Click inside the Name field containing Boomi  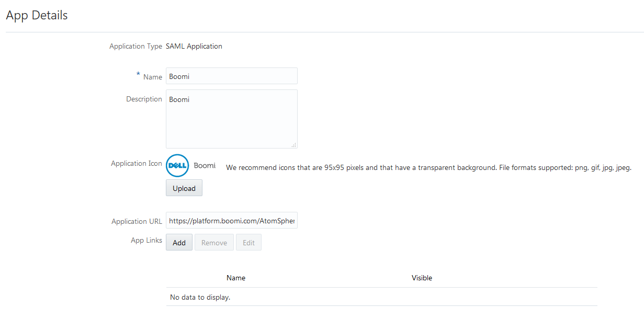(231, 76)
